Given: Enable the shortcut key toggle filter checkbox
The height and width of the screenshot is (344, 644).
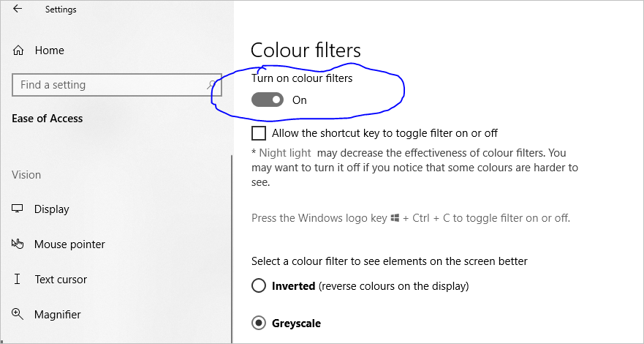Looking at the screenshot, I should (x=259, y=133).
